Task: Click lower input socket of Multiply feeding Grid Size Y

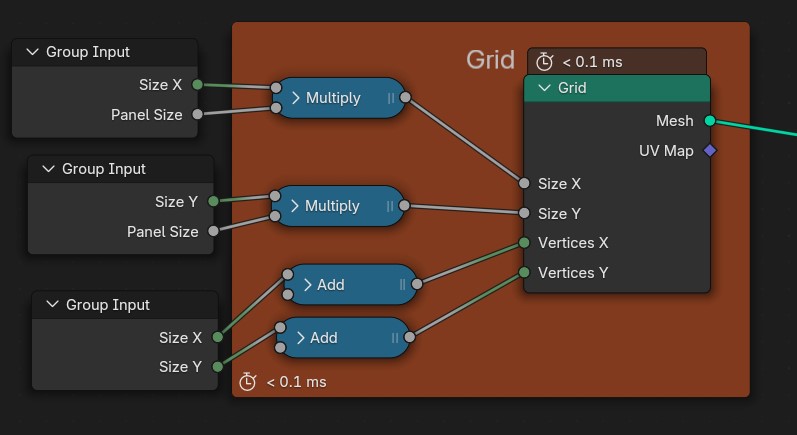Action: tap(275, 216)
